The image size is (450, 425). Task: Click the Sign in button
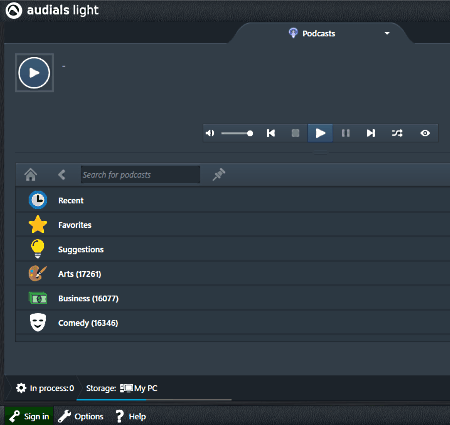pos(29,416)
